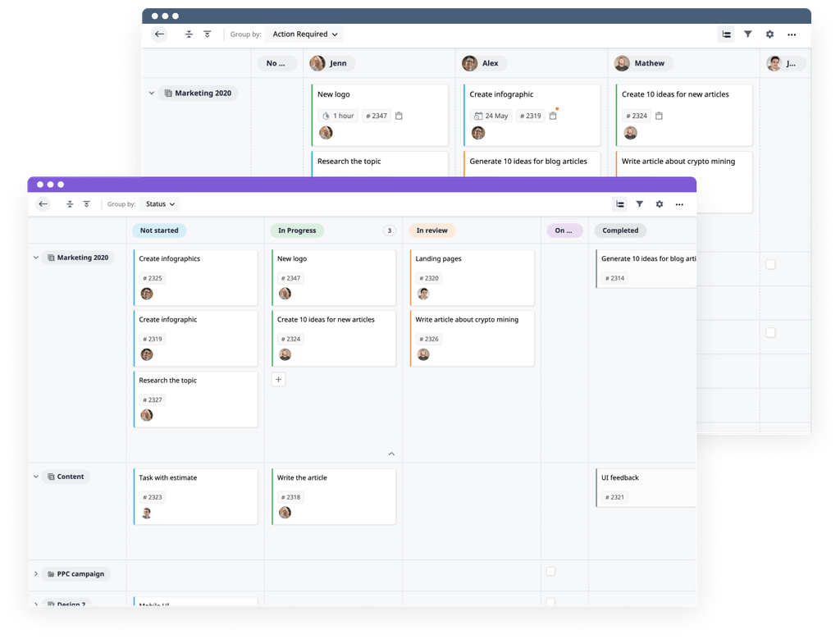Click the swimlane view icon in back window
Image resolution: width=840 pixels, height=639 pixels.
point(727,34)
